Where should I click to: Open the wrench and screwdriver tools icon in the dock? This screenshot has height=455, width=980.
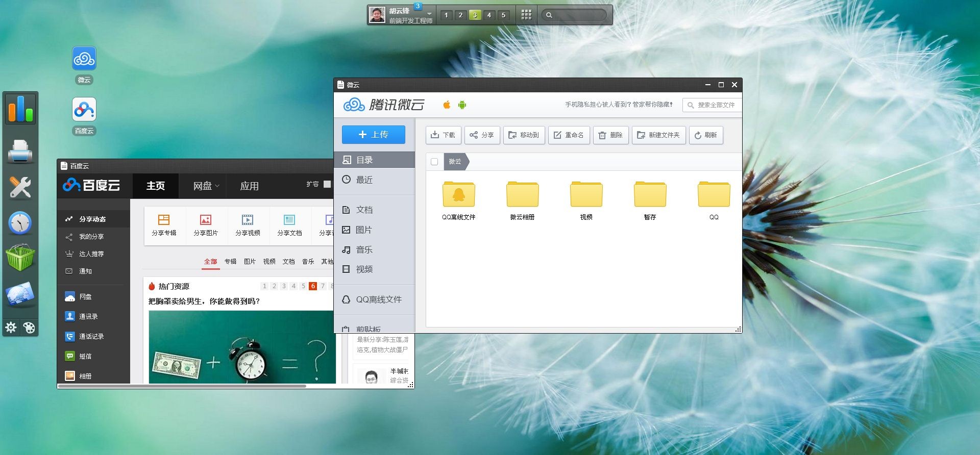(x=20, y=187)
